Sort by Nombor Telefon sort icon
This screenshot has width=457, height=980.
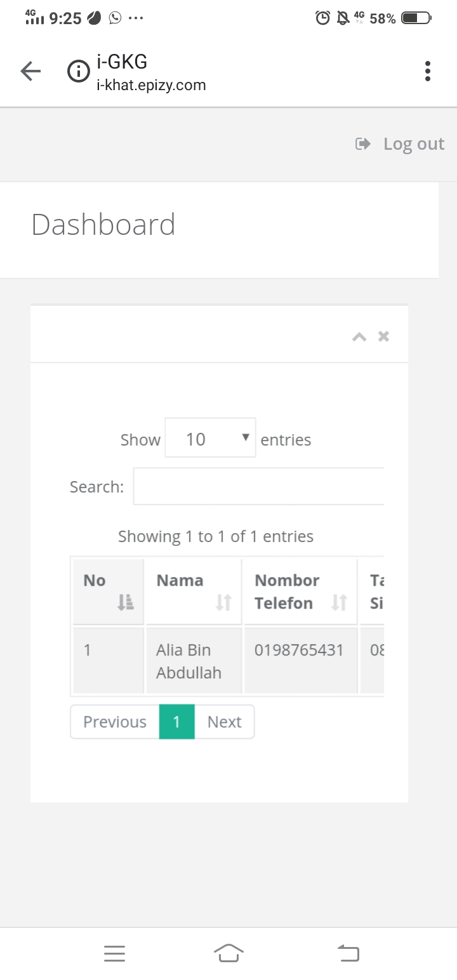[340, 602]
